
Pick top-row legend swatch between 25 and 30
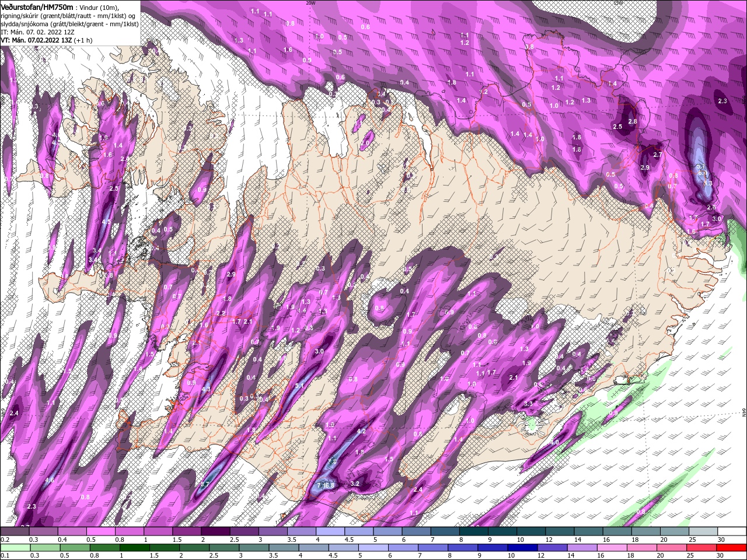click(703, 531)
